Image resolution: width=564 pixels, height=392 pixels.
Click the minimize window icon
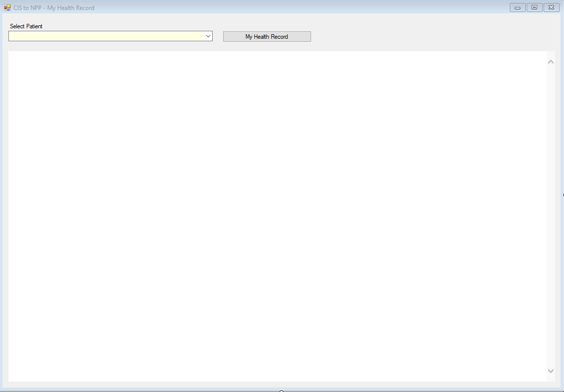(x=517, y=7)
